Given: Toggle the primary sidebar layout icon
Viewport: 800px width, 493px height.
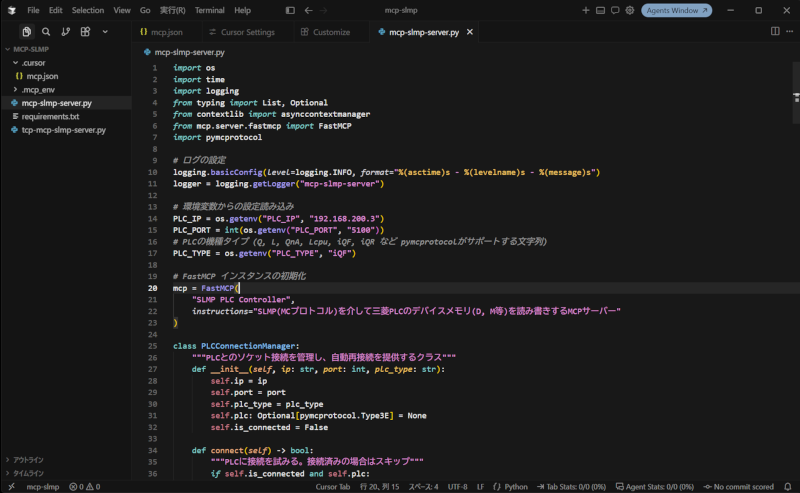Looking at the screenshot, I should point(290,10).
